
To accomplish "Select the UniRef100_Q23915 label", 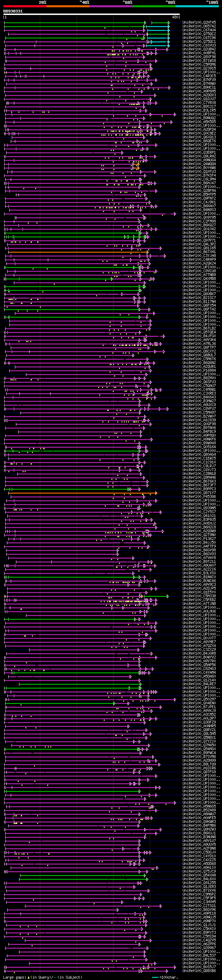I will 199,68.
